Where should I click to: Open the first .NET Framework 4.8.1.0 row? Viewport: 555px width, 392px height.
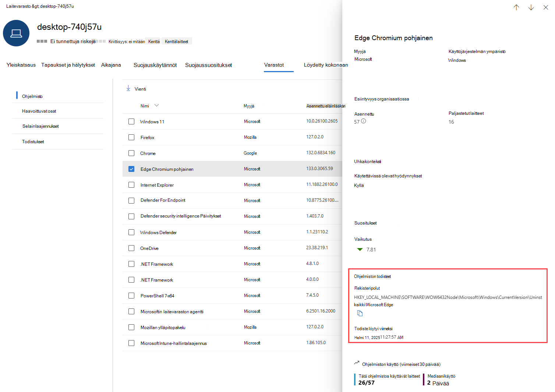[233, 264]
